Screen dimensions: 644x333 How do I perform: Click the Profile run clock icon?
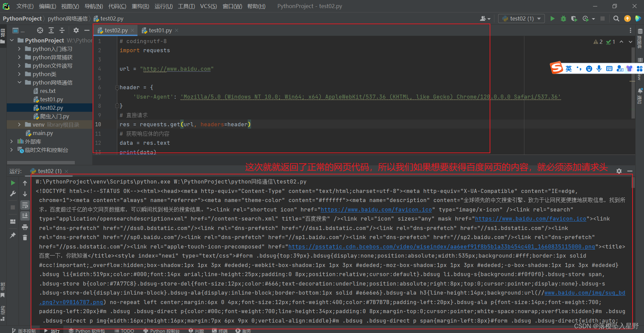tap(586, 19)
